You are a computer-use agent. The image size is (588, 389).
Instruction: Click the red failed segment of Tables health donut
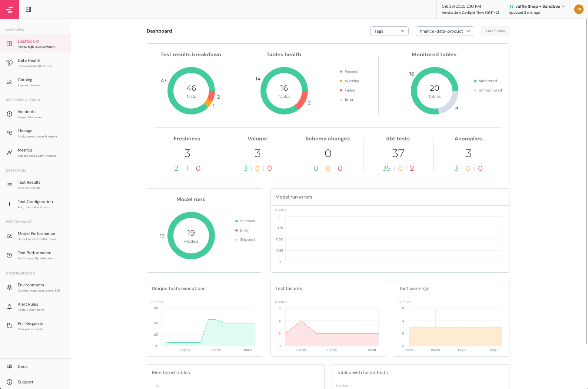tap(303, 100)
